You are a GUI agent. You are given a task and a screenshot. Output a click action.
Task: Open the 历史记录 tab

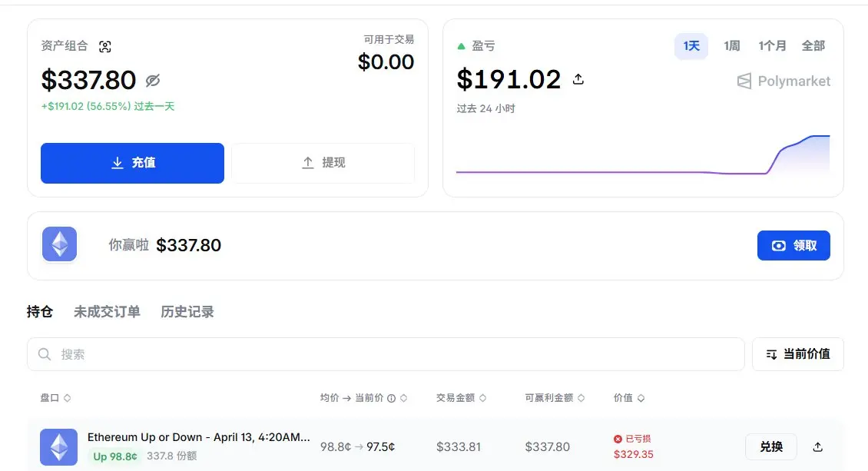coord(187,312)
